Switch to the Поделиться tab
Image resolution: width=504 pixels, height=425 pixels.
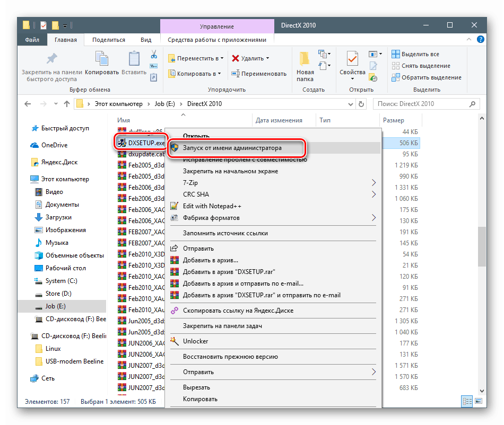coord(109,40)
